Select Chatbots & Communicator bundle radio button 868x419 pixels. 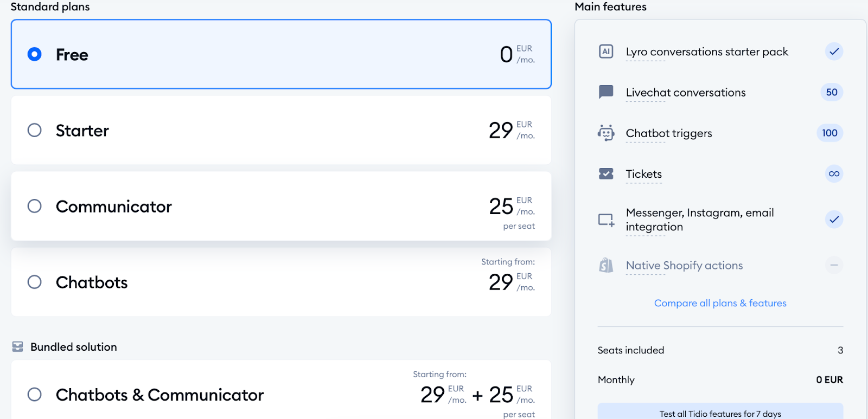34,394
